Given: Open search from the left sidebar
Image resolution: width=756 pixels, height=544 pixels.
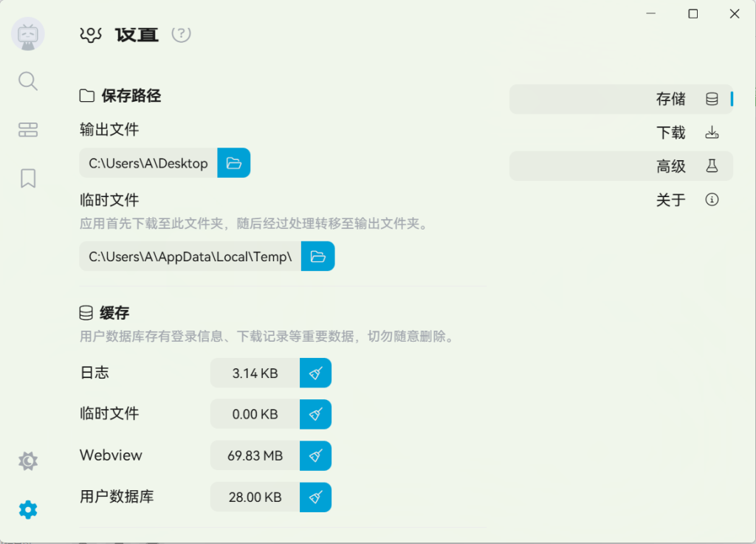Looking at the screenshot, I should 27,81.
